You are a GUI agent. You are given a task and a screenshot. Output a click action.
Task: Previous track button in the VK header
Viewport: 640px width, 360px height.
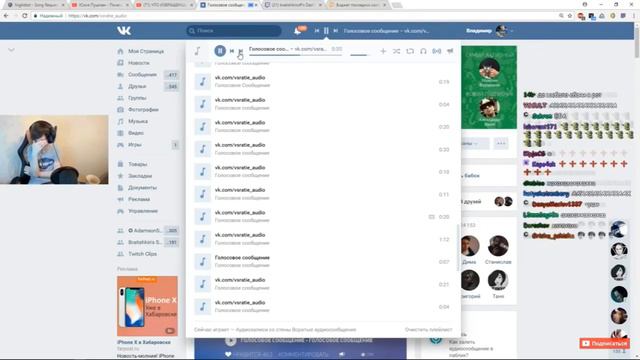tap(317, 31)
